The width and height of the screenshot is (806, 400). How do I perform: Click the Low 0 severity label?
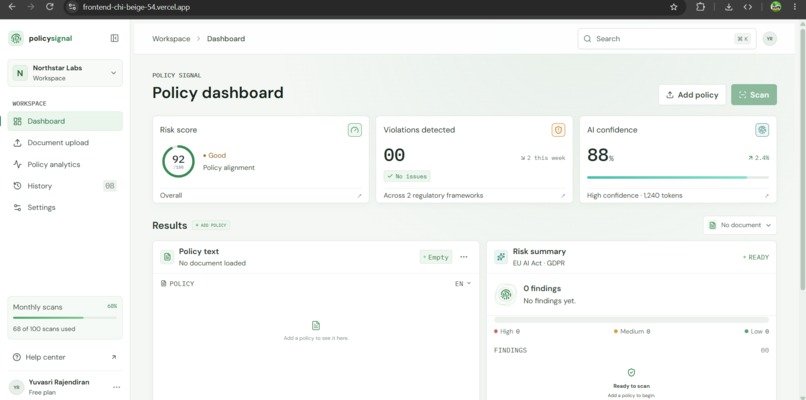point(757,332)
